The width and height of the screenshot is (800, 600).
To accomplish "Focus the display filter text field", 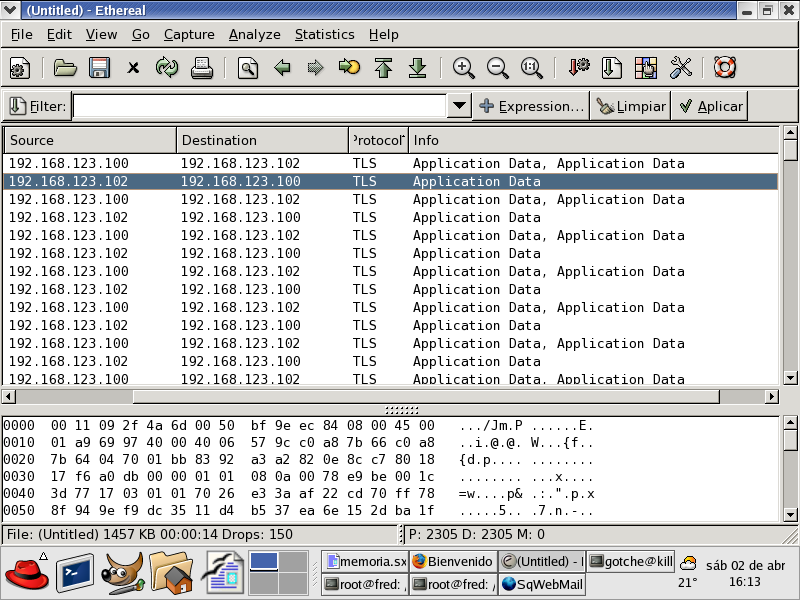I will pos(260,106).
